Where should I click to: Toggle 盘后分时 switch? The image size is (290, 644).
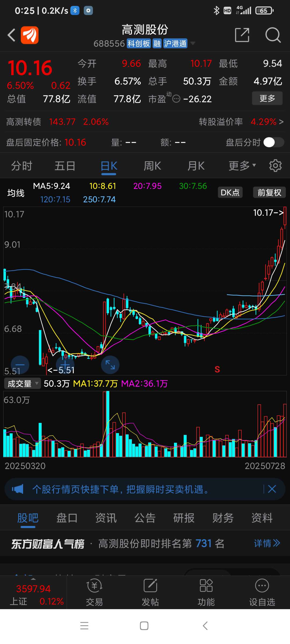click(274, 142)
